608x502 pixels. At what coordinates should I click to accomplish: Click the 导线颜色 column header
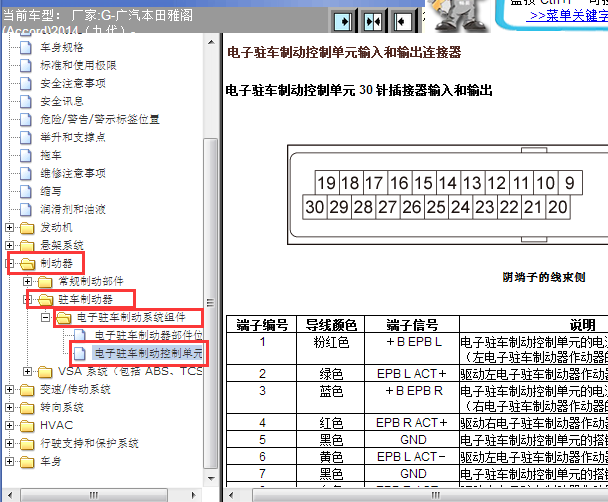331,325
